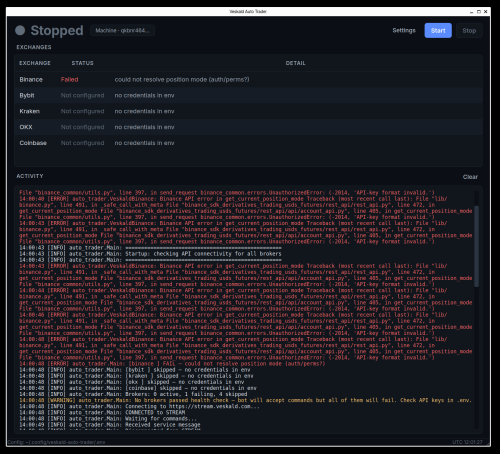Click OKX's Not configured status

82,127
